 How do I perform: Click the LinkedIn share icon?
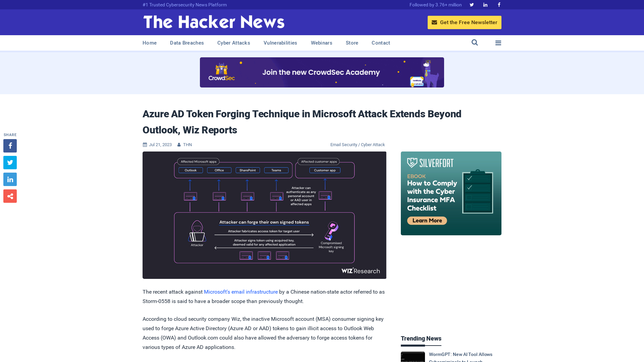10,179
